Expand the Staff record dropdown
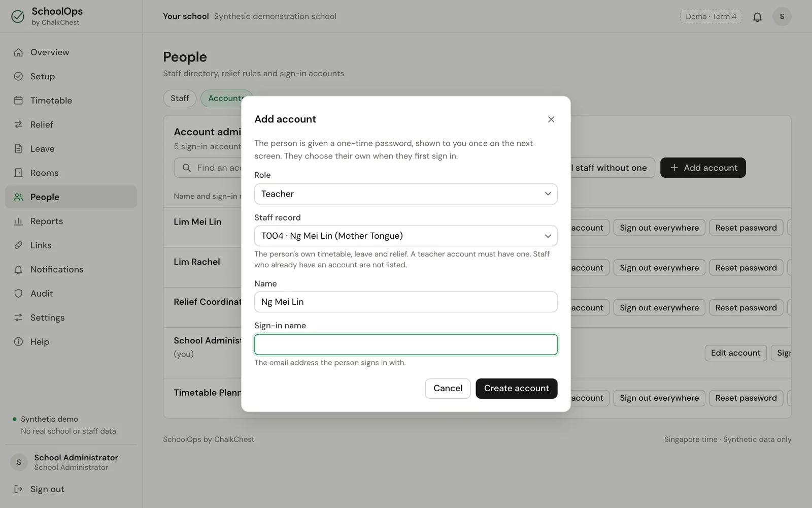Viewport: 812px width, 508px height. point(405,236)
